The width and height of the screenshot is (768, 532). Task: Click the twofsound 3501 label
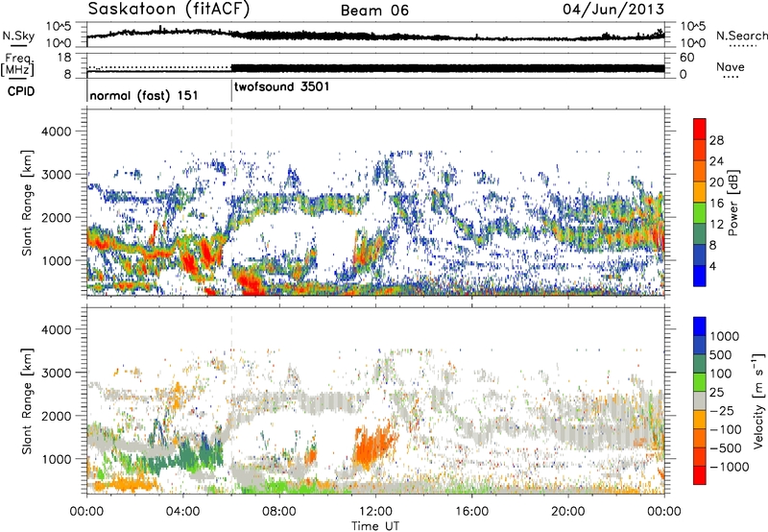[x=281, y=87]
